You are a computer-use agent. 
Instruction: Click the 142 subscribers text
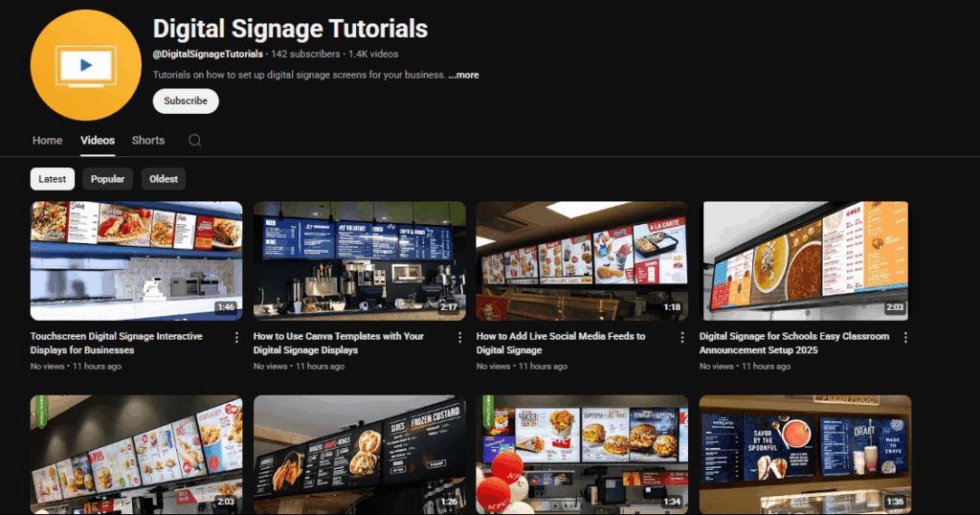click(x=305, y=55)
